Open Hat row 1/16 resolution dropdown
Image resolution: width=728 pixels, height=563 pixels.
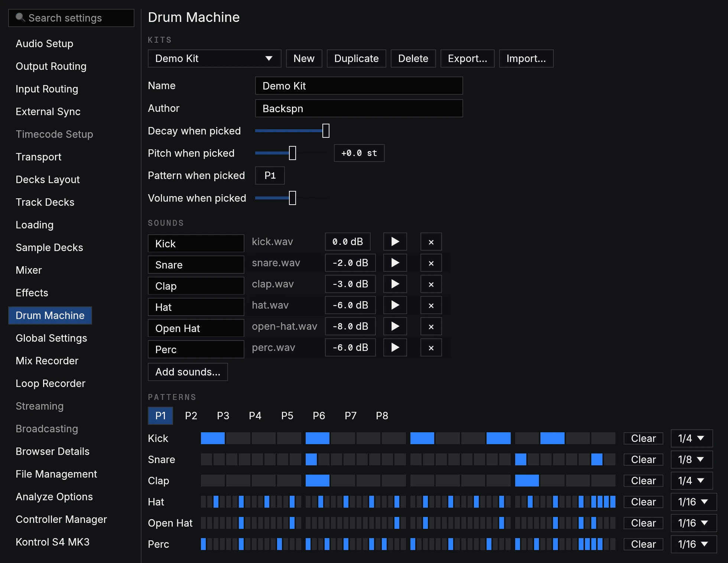point(693,502)
